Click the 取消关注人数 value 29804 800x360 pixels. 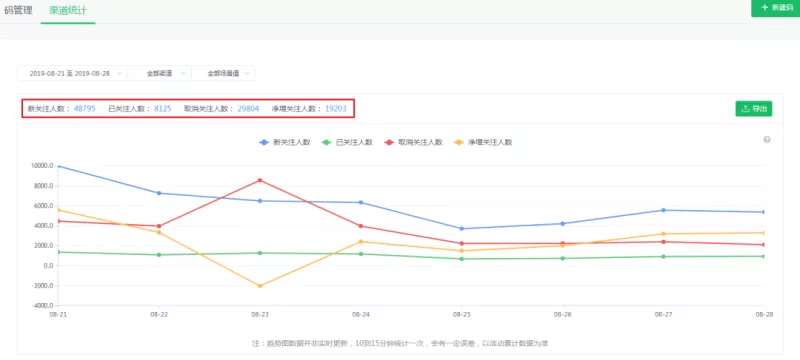tap(248, 109)
